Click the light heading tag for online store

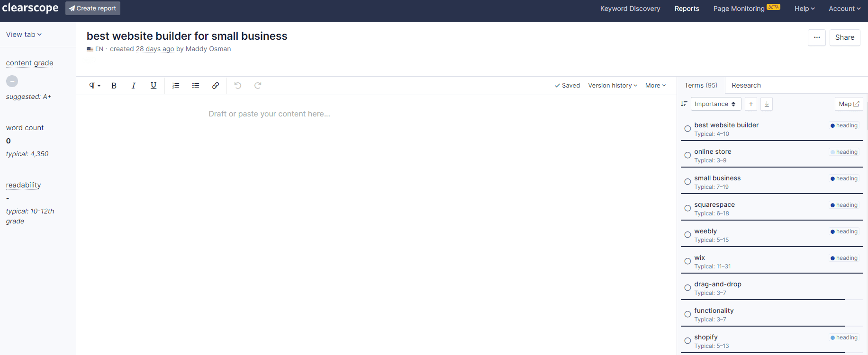(844, 152)
